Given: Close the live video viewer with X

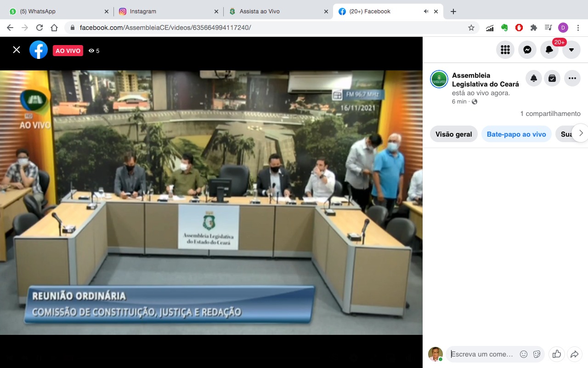Looking at the screenshot, I should (x=17, y=50).
